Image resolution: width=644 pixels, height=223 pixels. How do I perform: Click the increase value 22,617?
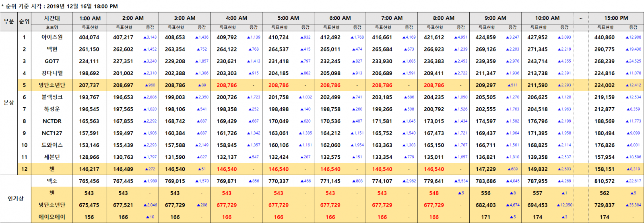633,181
